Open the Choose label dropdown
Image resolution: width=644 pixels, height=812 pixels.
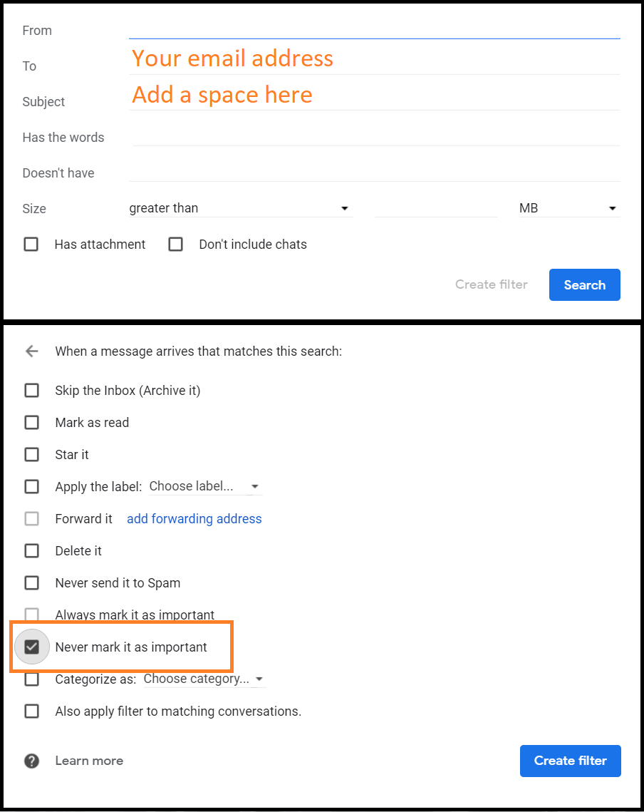coord(204,487)
